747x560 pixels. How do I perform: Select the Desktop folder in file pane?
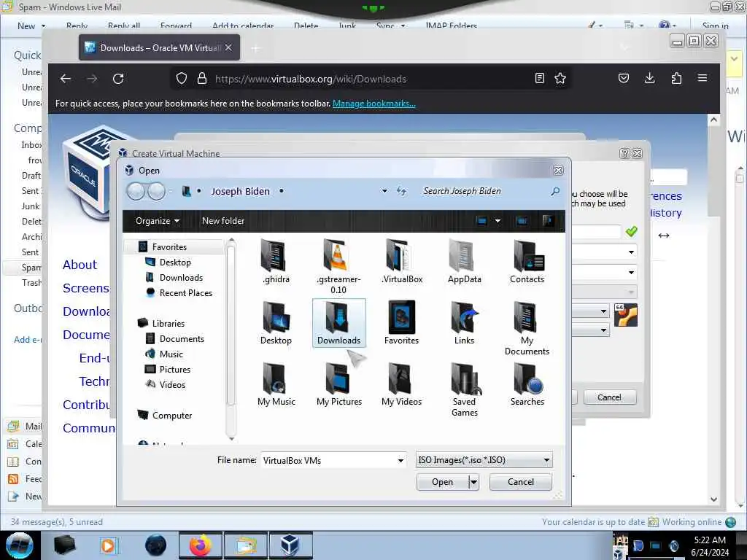point(276,323)
